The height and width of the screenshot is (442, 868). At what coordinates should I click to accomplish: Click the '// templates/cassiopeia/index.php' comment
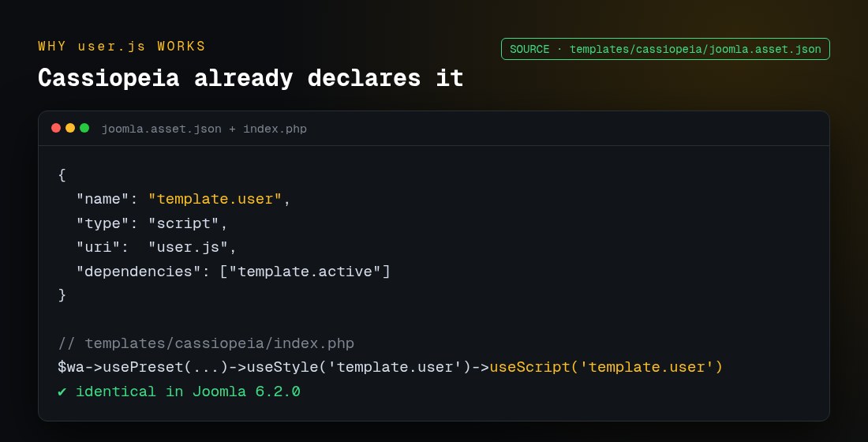pyautogui.click(x=206, y=343)
